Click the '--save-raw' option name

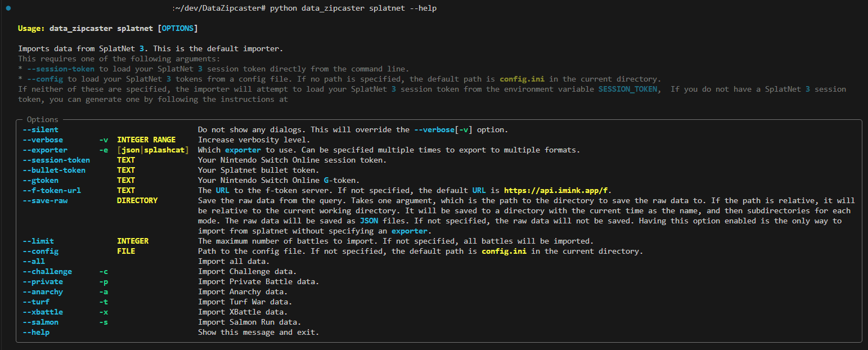pos(45,201)
